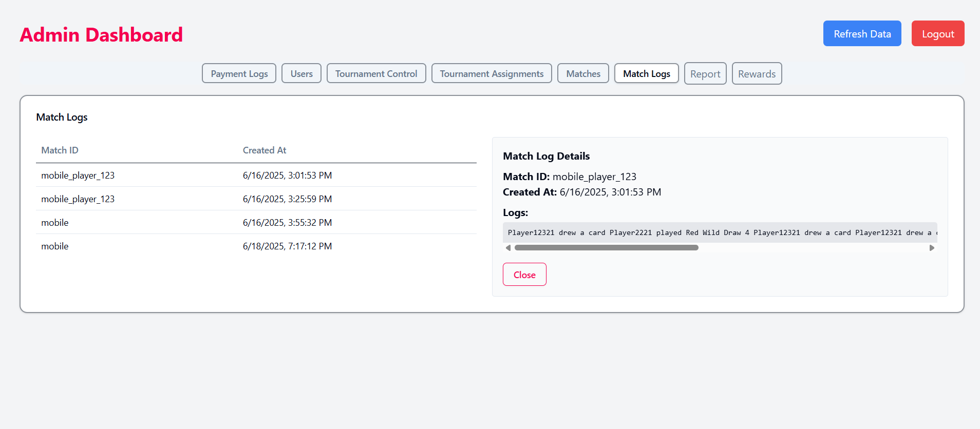Log out using the Logout button

point(938,33)
